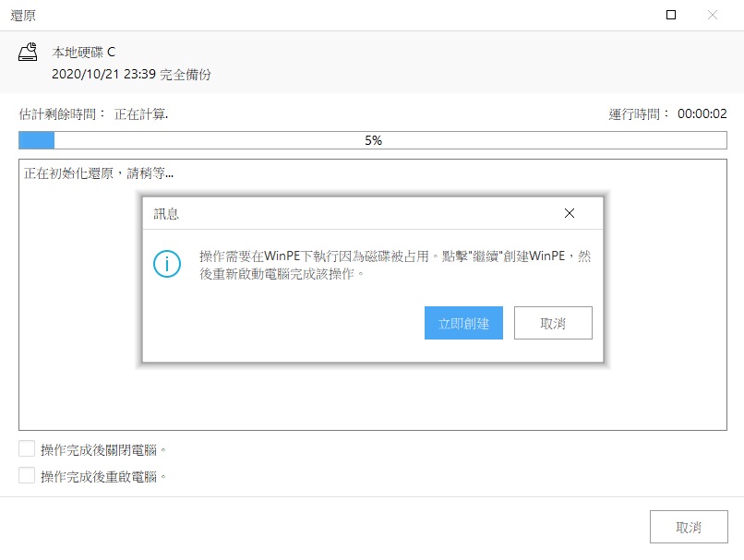744x560 pixels.
Task: Click the 還原 window title
Action: 23,16
